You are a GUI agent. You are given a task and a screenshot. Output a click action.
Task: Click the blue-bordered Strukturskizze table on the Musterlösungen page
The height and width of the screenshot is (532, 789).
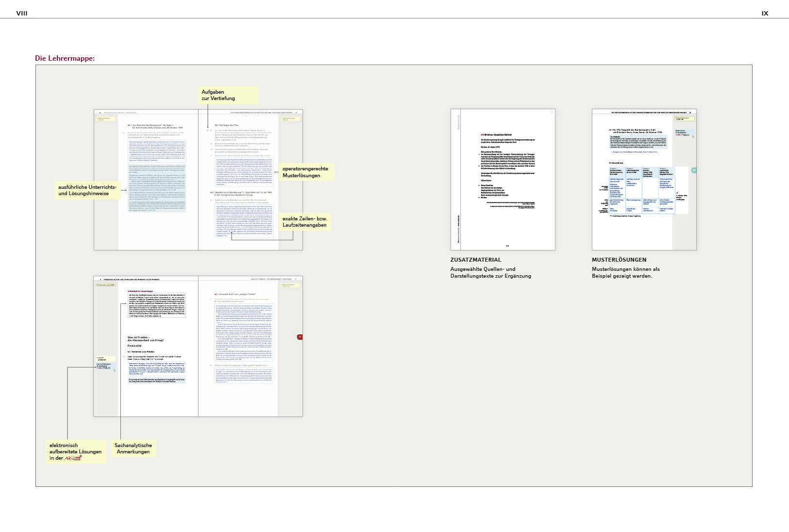click(x=641, y=190)
